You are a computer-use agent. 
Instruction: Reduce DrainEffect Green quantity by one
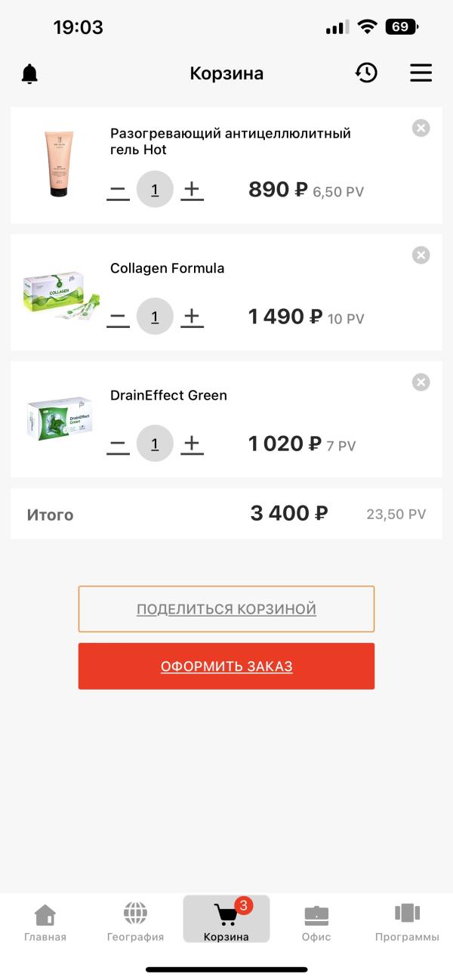118,445
